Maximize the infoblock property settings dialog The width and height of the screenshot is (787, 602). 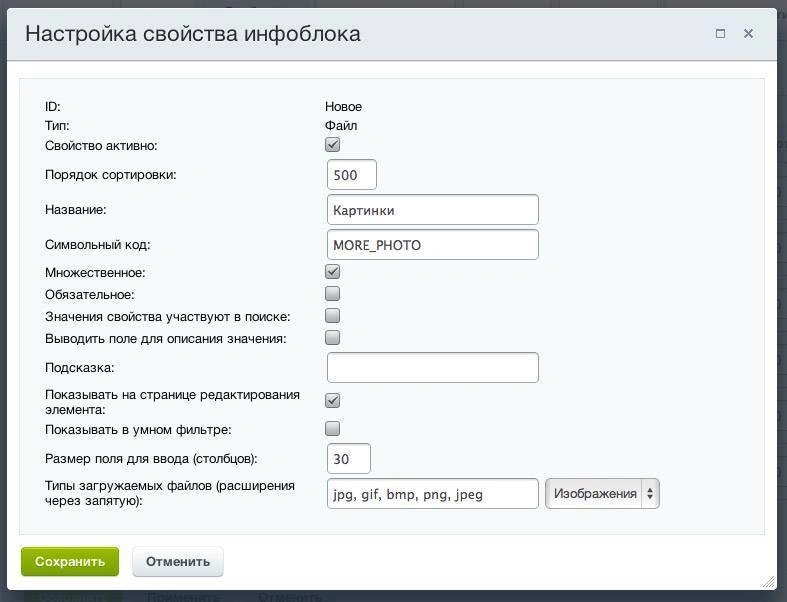point(720,34)
